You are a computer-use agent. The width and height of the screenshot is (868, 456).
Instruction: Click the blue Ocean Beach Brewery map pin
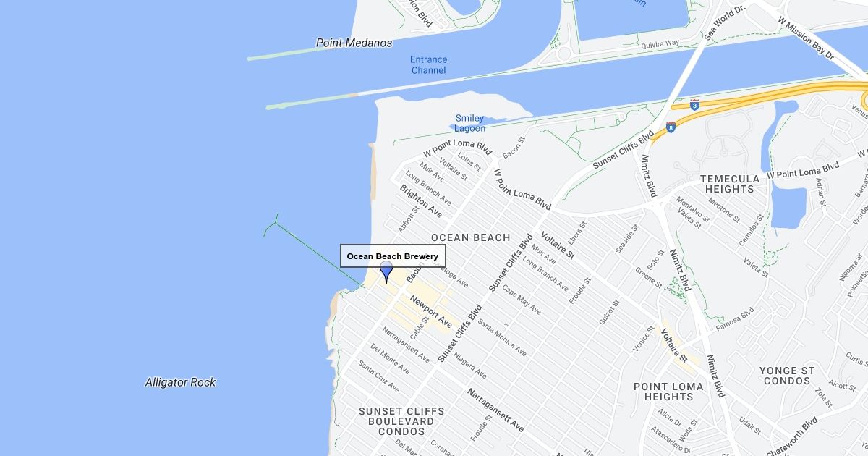[x=386, y=272]
